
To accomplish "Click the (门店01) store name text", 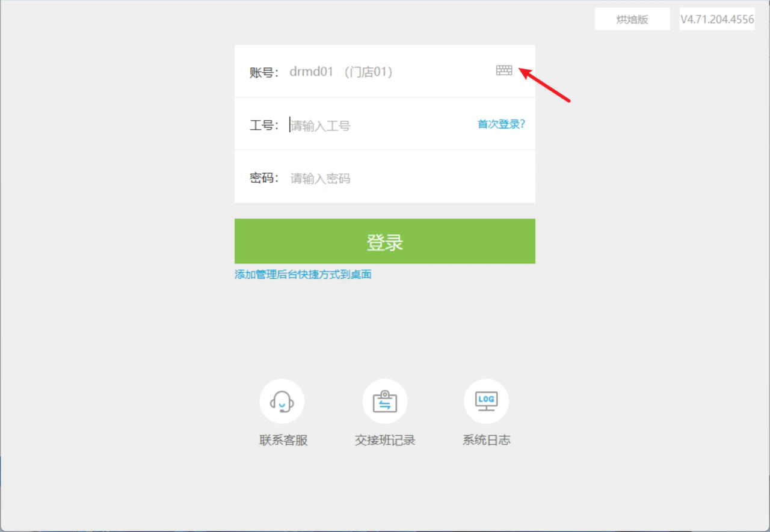I will pyautogui.click(x=368, y=72).
